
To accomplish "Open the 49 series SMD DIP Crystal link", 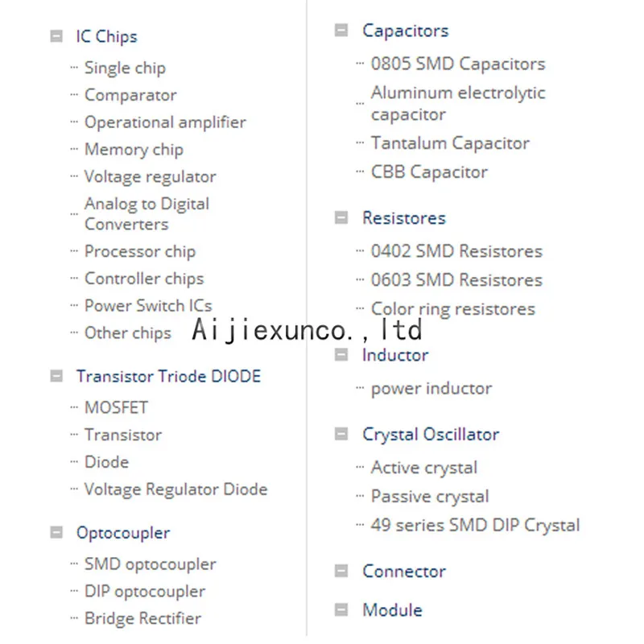I will [x=475, y=525].
